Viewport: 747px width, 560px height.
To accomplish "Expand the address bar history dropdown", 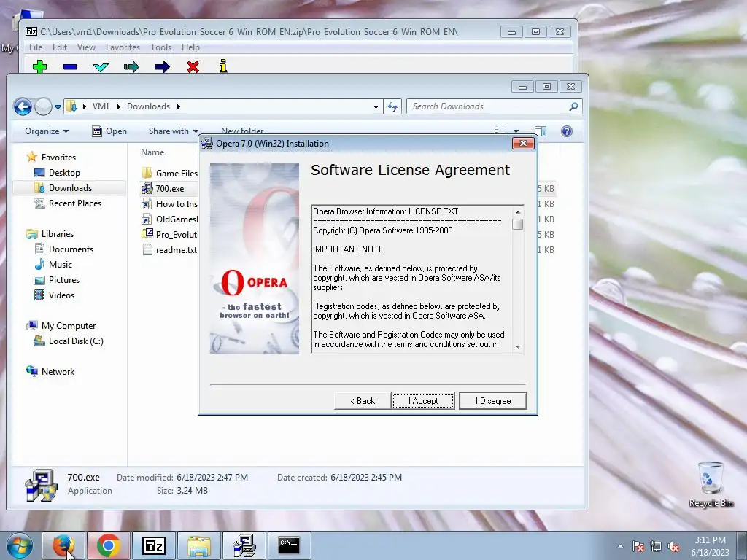I will click(x=376, y=106).
